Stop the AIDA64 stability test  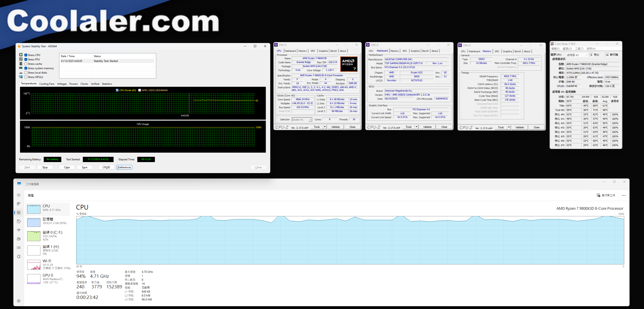[45, 167]
